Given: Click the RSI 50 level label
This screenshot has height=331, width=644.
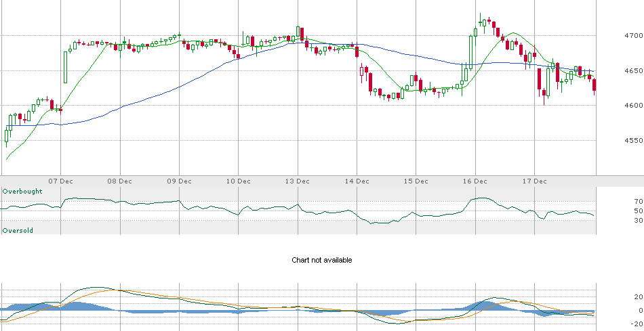Looking at the screenshot, I should tap(639, 211).
